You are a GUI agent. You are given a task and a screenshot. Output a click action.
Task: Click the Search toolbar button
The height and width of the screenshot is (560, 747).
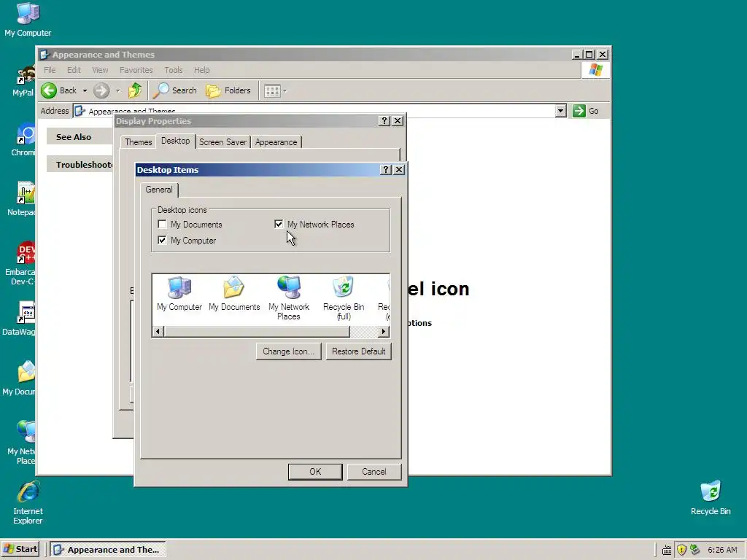(x=174, y=90)
